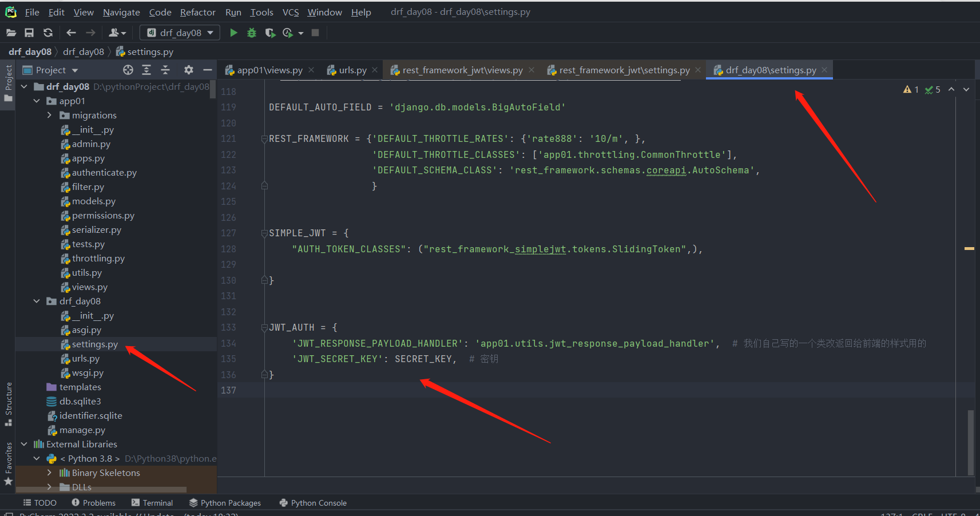Fold the REST_FRAMEWORK code block
980x516 pixels.
(264, 138)
